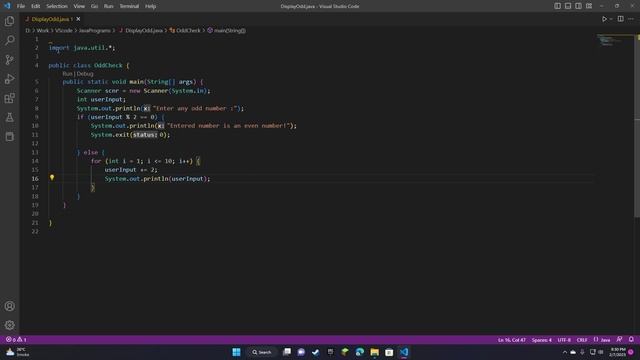The height and width of the screenshot is (360, 640).
Task: Open the Accounts icon in activity bar
Action: tap(9, 306)
